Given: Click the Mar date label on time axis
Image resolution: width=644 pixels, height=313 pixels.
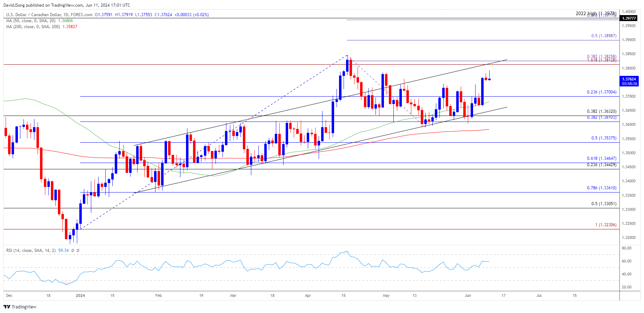Looking at the screenshot, I should pos(233,295).
